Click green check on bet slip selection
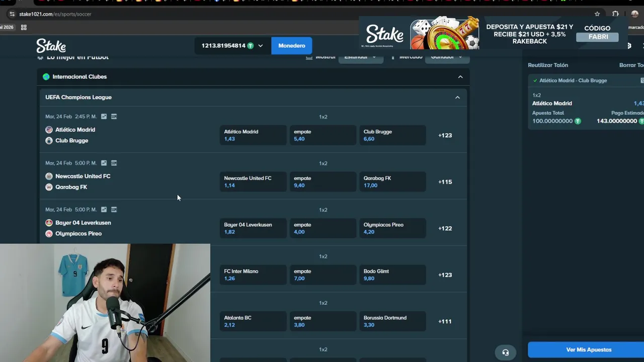The image size is (644, 362). 535,80
